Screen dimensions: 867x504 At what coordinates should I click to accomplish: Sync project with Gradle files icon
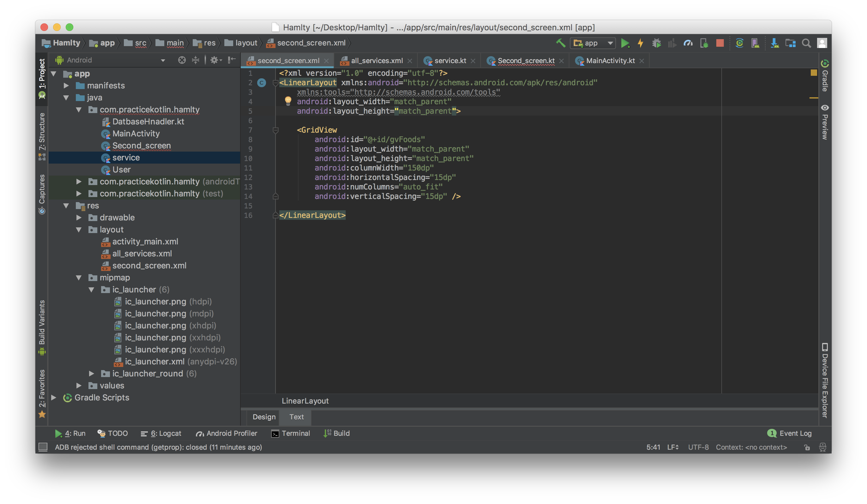[739, 43]
